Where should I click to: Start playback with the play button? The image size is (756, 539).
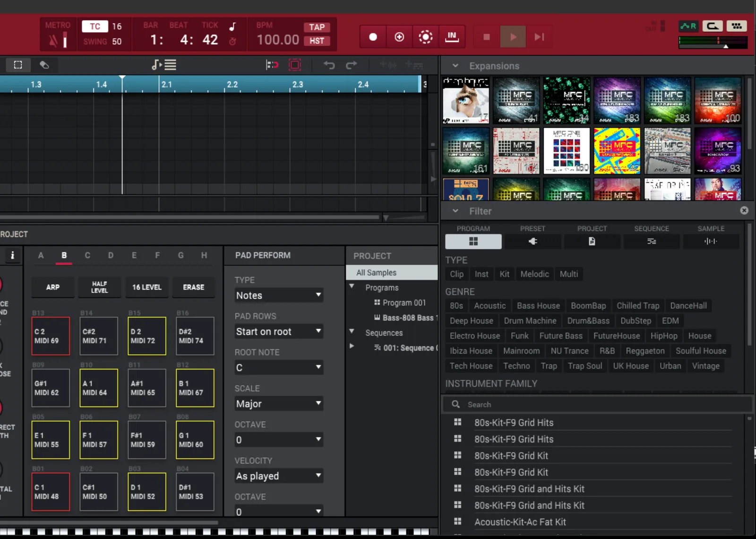[513, 37]
